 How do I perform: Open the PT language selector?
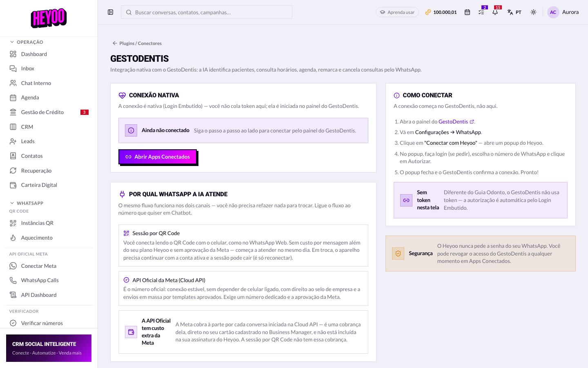click(514, 12)
